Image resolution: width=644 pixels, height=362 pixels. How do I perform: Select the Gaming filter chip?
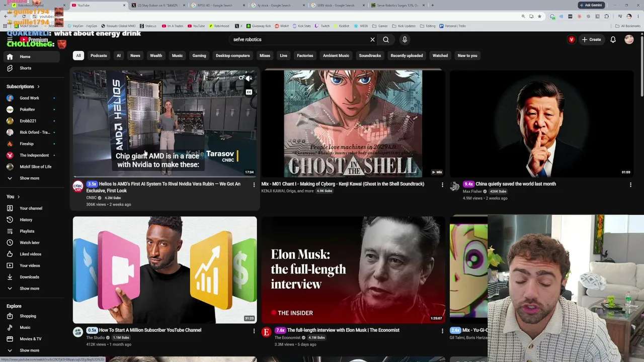tap(199, 56)
